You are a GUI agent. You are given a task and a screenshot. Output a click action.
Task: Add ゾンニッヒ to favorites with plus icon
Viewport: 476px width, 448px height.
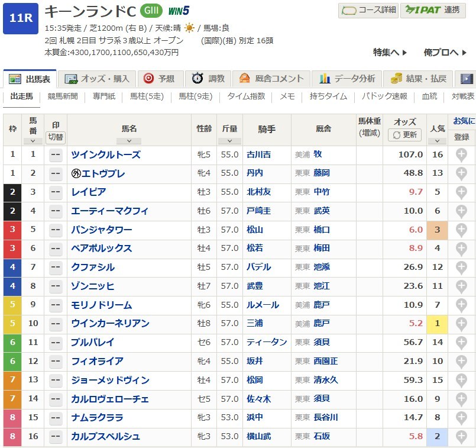(x=461, y=286)
